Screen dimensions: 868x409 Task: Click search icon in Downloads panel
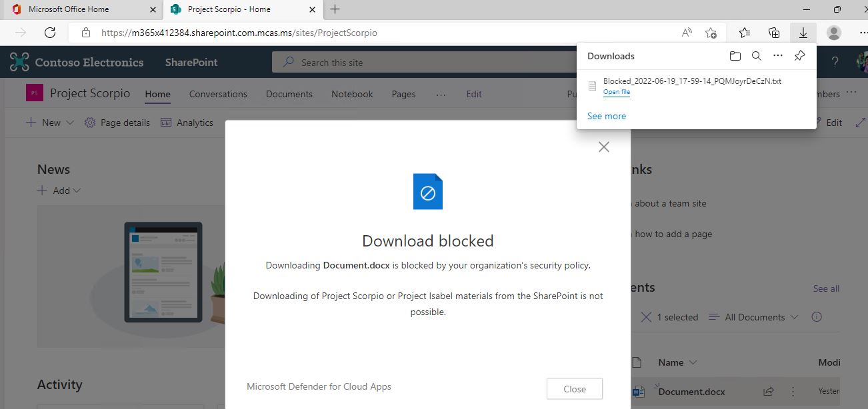[756, 56]
